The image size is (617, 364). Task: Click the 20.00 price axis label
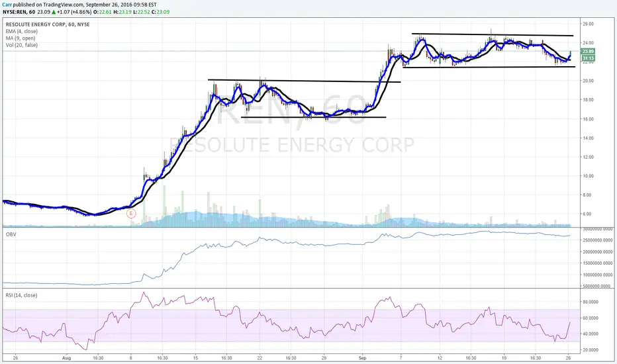pyautogui.click(x=588, y=81)
